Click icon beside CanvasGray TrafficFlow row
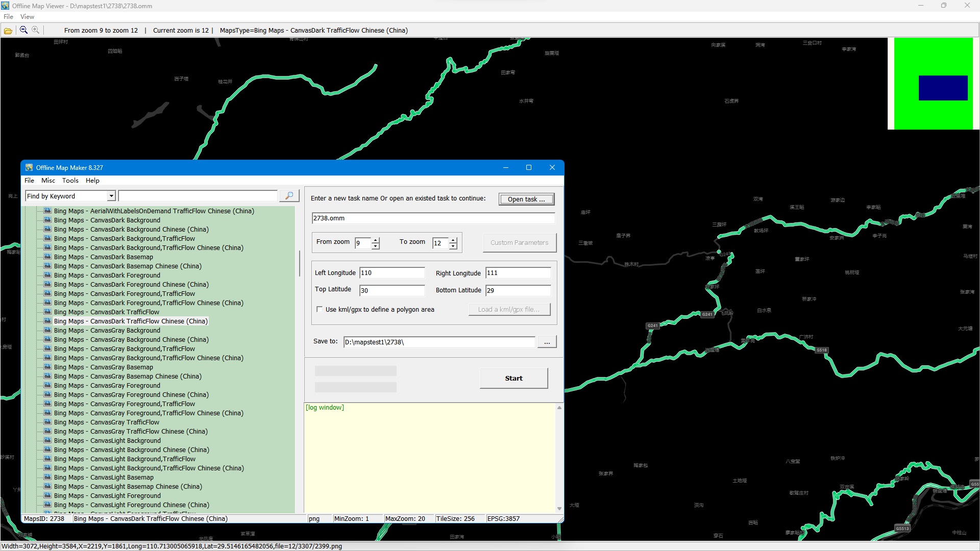Viewport: 980px width, 551px height. tap(47, 422)
